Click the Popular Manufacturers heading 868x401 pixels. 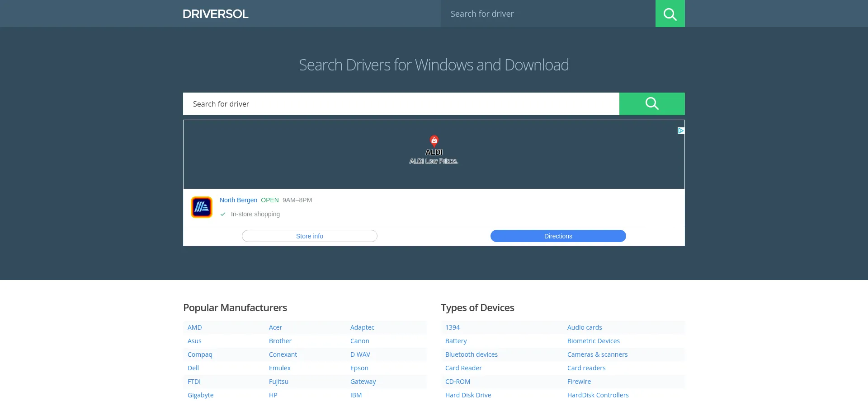[x=235, y=308]
